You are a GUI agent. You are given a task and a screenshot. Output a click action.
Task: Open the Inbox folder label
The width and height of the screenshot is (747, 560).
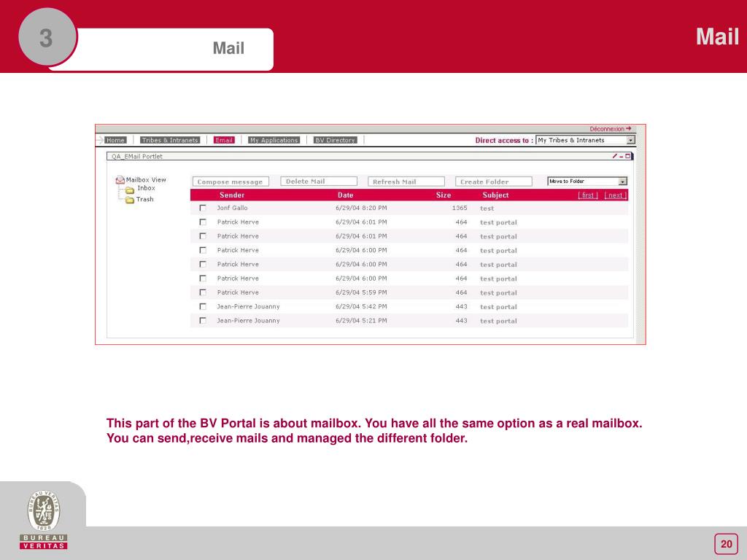click(146, 188)
